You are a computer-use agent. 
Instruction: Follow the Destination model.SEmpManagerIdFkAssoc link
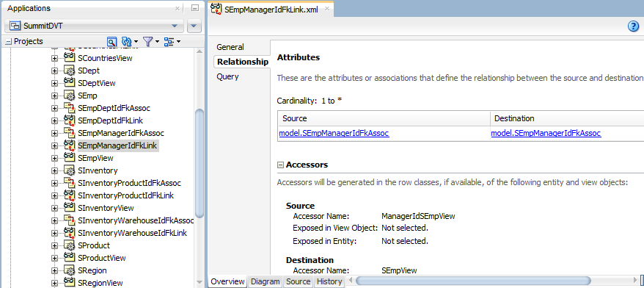(x=546, y=133)
